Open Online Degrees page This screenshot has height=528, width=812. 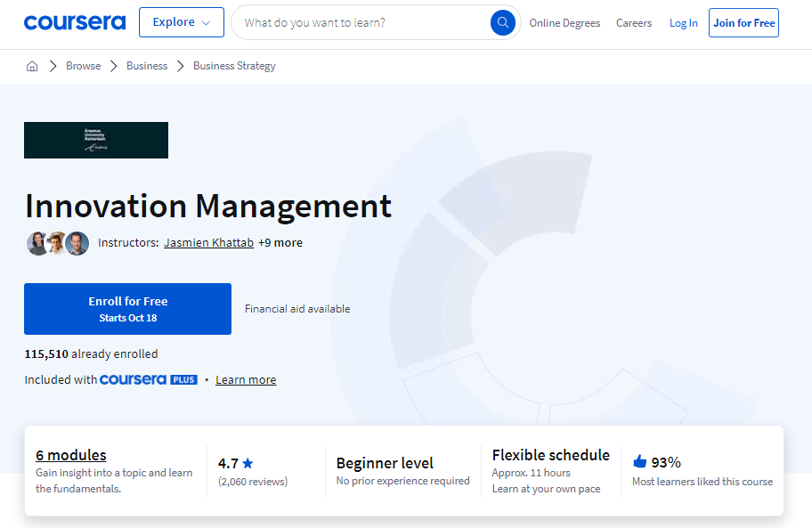click(x=564, y=23)
